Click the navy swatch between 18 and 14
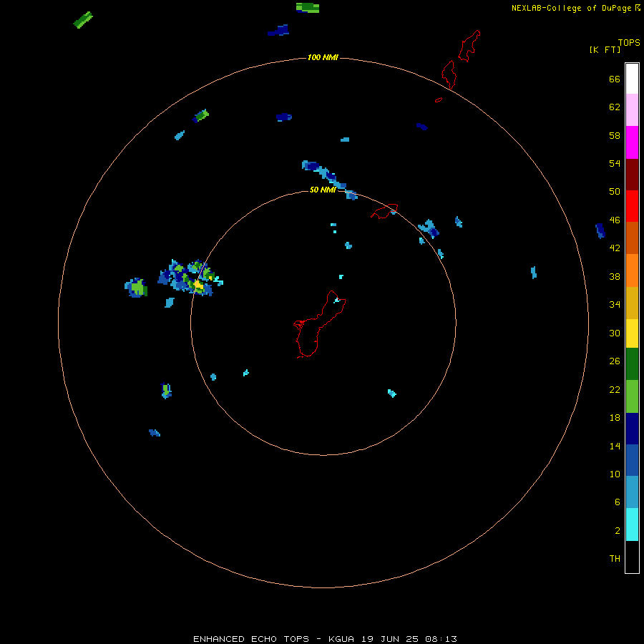644x644 pixels. click(632, 429)
